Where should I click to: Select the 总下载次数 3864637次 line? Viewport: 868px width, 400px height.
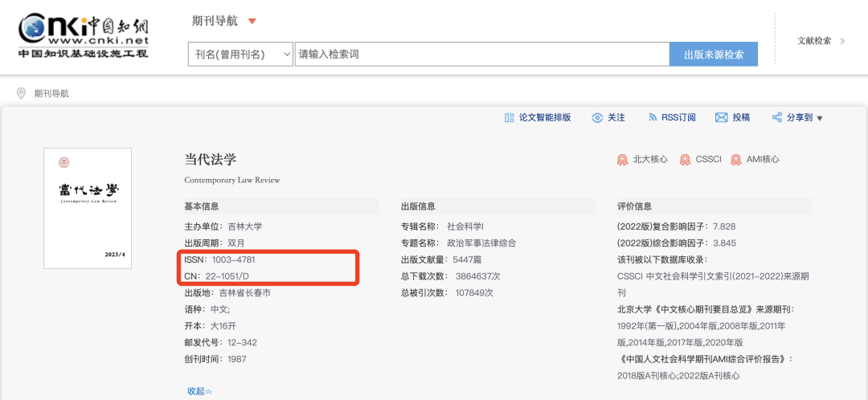451,276
